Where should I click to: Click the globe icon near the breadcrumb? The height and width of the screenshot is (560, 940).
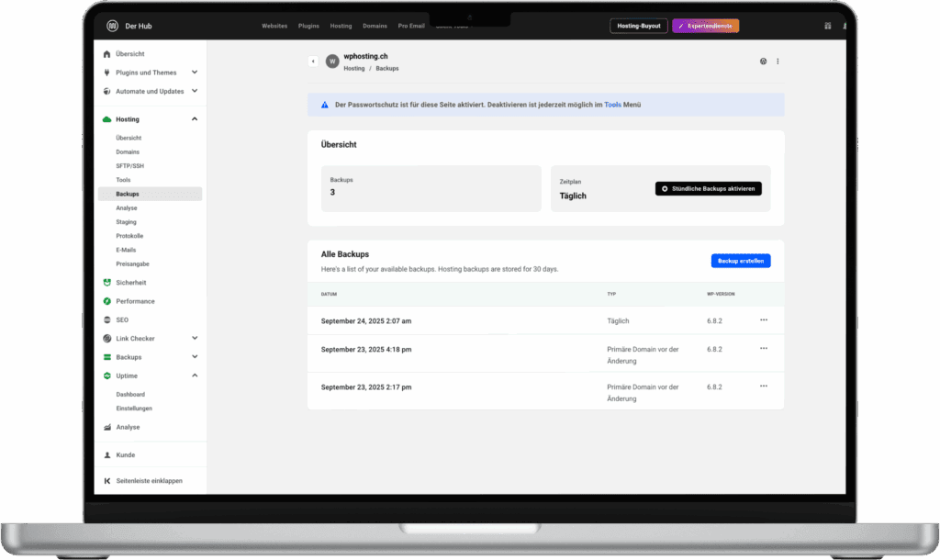tap(763, 61)
